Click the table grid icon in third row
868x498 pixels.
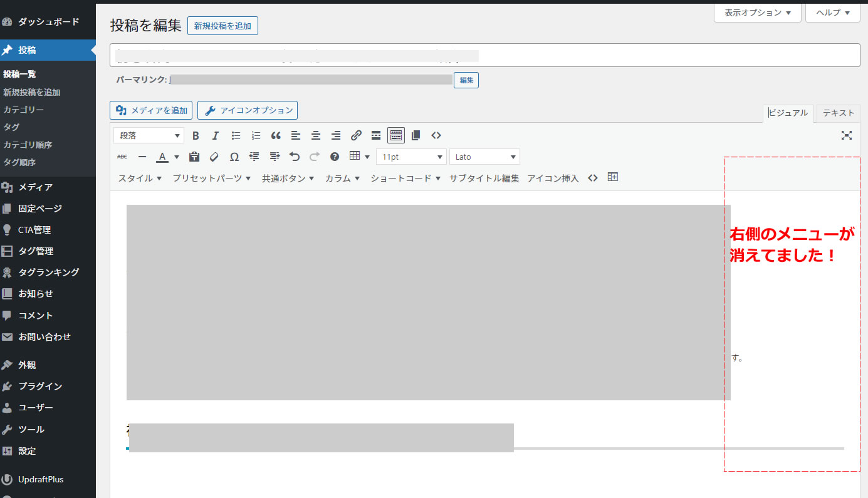coord(613,177)
